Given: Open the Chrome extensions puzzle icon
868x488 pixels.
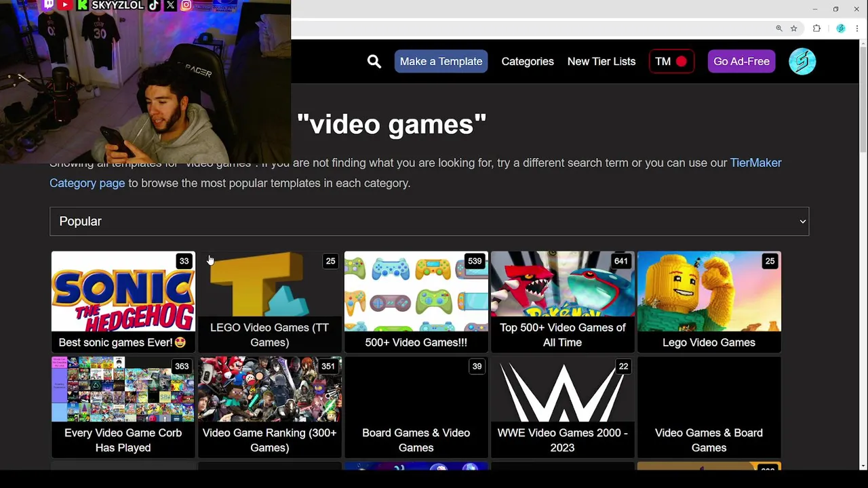Looking at the screenshot, I should tap(816, 28).
